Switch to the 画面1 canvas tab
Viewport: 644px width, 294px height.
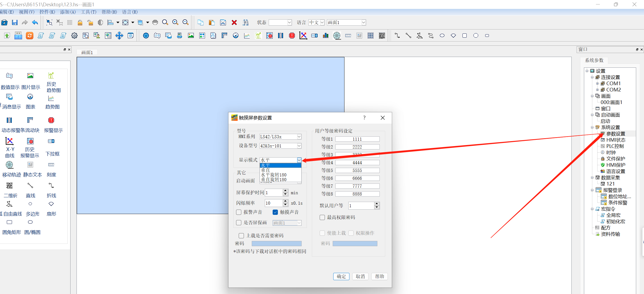click(x=87, y=53)
